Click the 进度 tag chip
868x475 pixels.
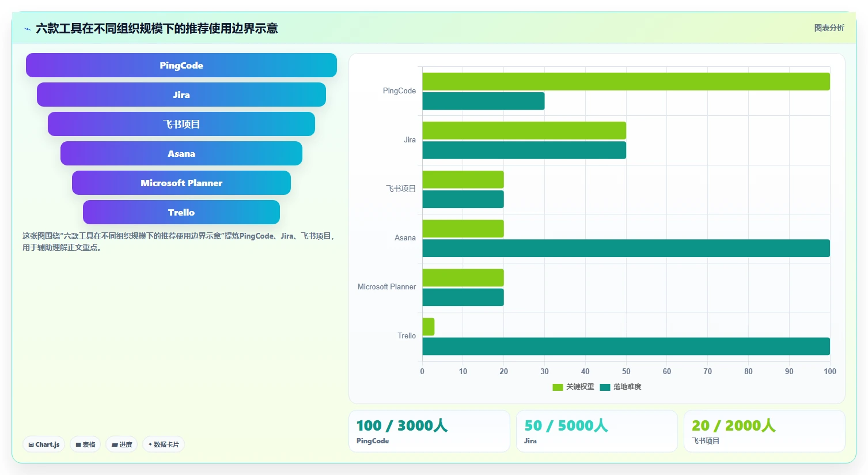(122, 444)
